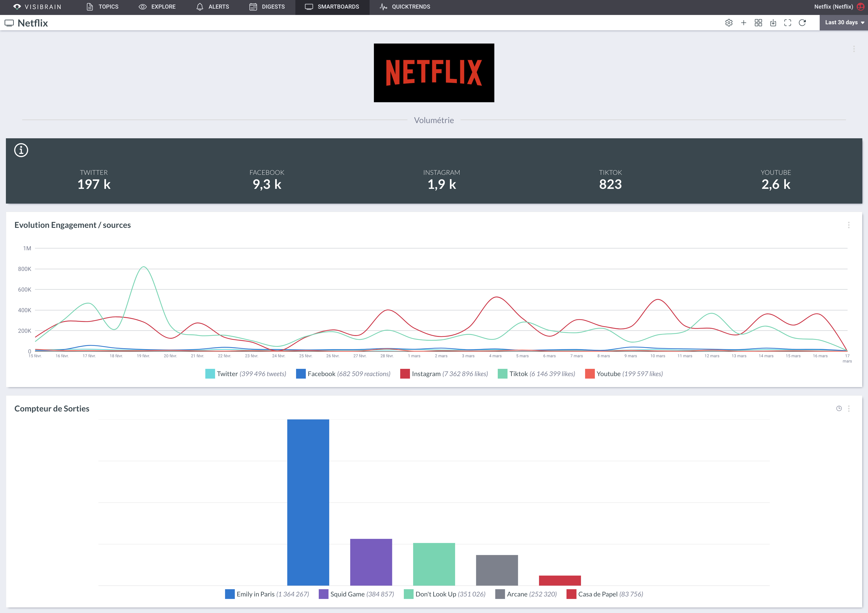Switch to the Digests tab
This screenshot has height=613, width=868.
point(267,7)
